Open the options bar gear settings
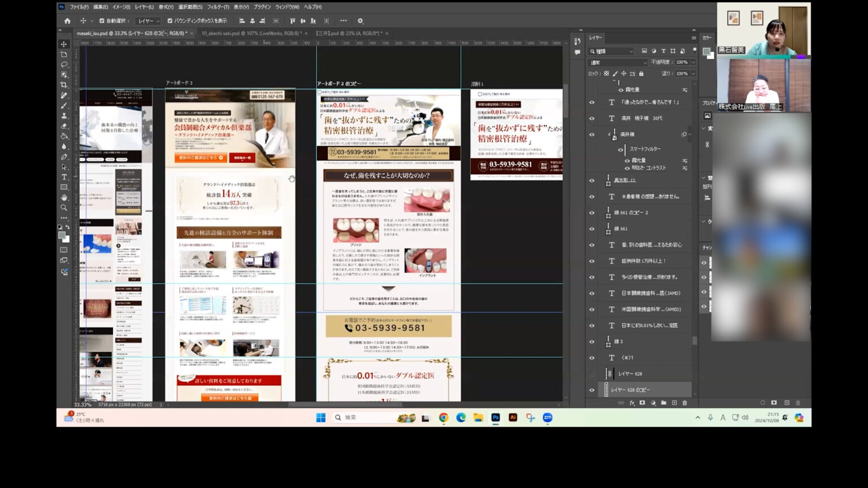 click(360, 21)
